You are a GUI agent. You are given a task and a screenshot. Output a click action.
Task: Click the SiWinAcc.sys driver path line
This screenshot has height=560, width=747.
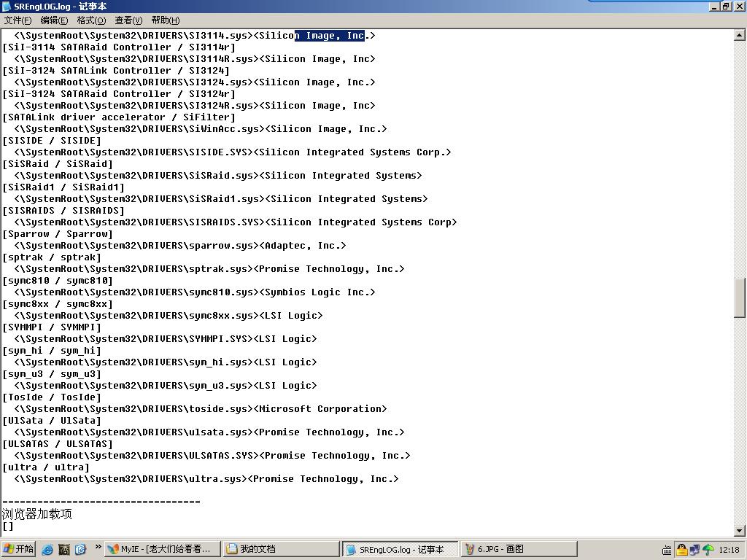201,129
